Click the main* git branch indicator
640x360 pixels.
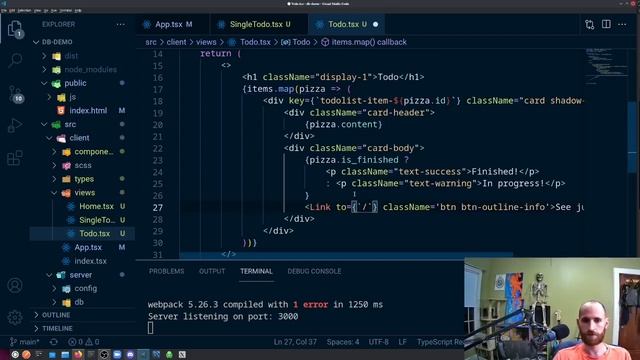(x=24, y=342)
